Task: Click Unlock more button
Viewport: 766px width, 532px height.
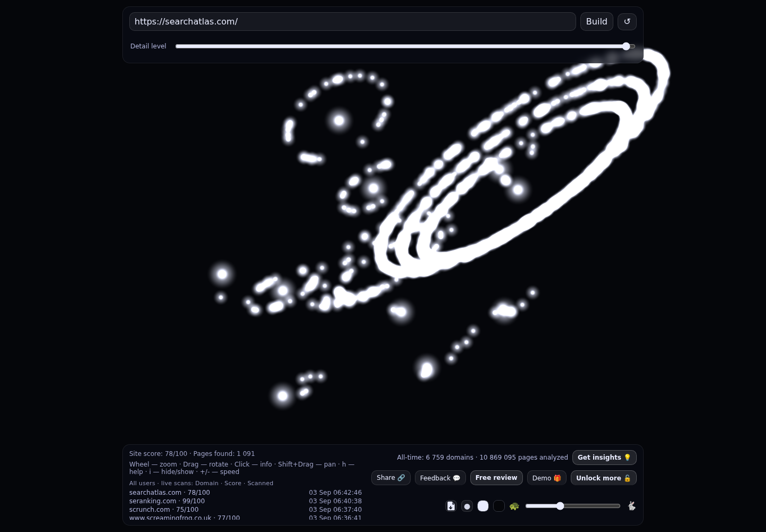Action: click(604, 478)
